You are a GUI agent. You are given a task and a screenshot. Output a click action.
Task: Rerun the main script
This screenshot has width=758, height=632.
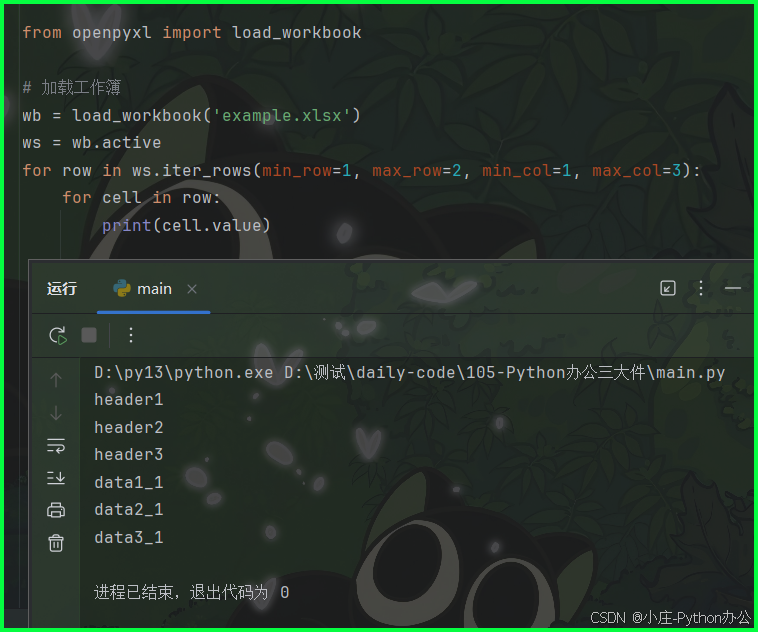[x=58, y=336]
